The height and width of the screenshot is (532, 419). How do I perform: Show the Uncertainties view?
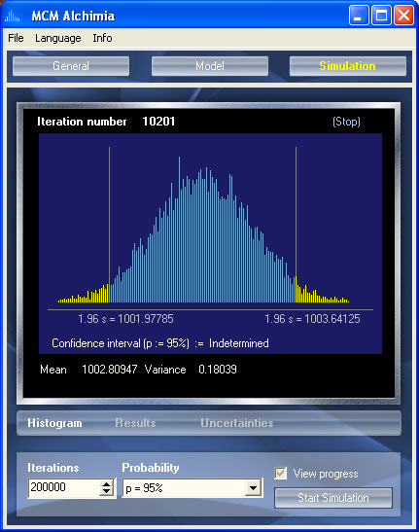tap(237, 423)
